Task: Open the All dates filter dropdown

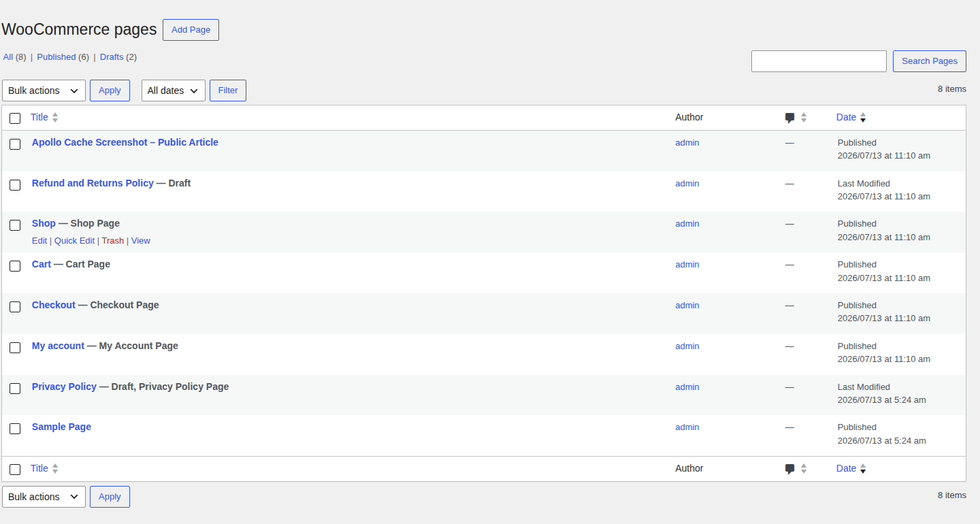Action: coord(174,91)
